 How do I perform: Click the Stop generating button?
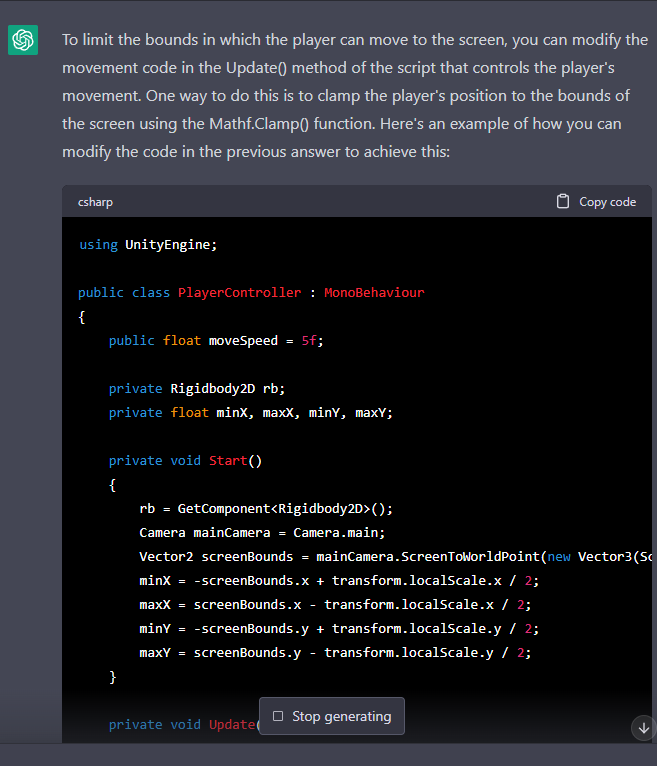tap(332, 716)
